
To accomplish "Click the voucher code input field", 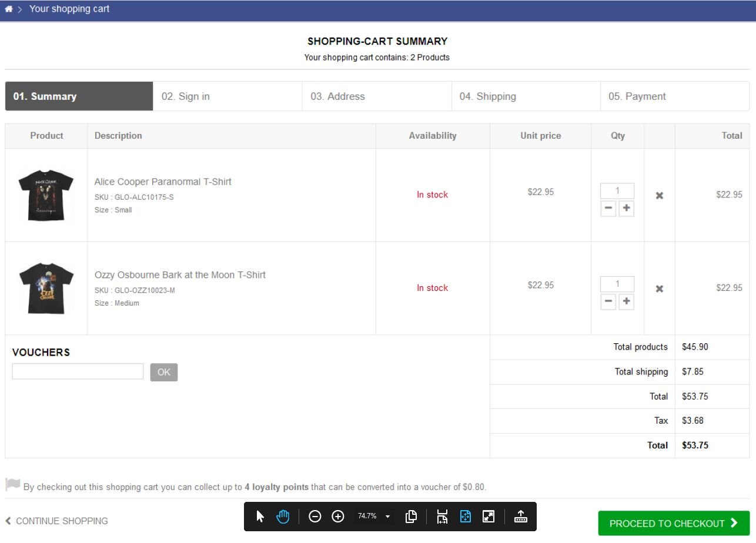I will tap(78, 371).
